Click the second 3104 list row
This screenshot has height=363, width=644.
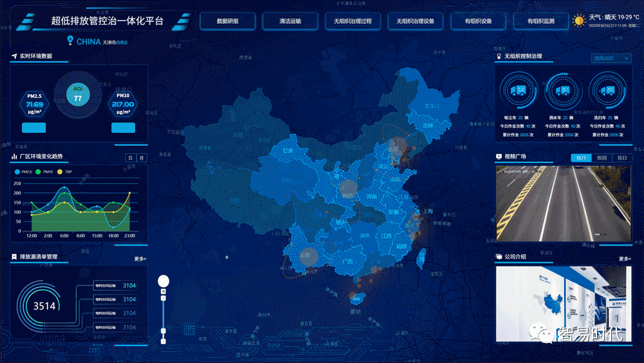[115, 299]
